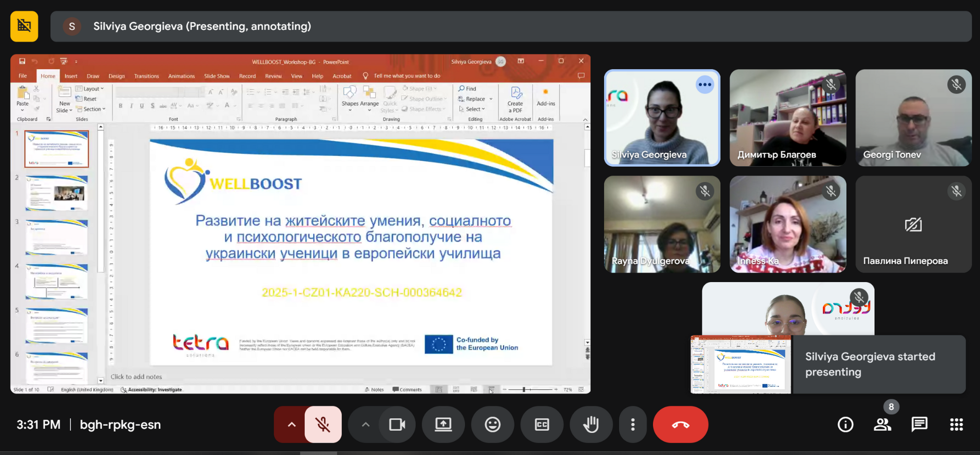Open the activities grid icon
The height and width of the screenshot is (455, 980).
coord(956,425)
